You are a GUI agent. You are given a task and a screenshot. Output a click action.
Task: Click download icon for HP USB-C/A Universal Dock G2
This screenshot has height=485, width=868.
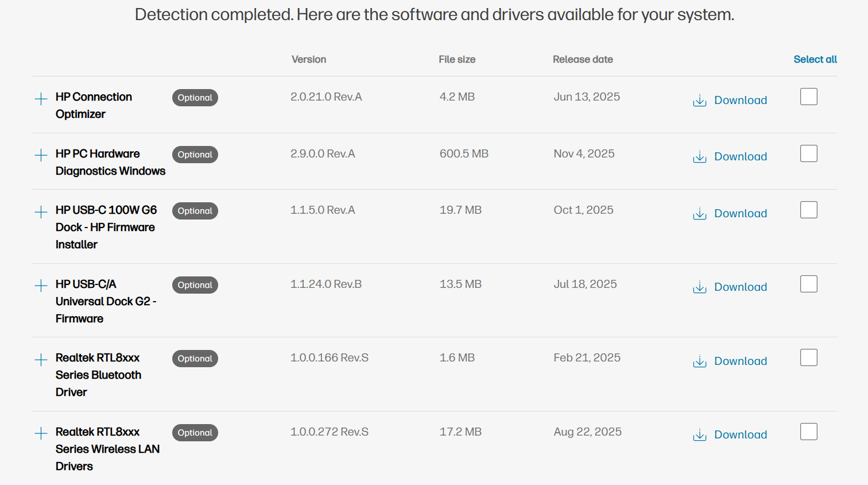tap(699, 287)
